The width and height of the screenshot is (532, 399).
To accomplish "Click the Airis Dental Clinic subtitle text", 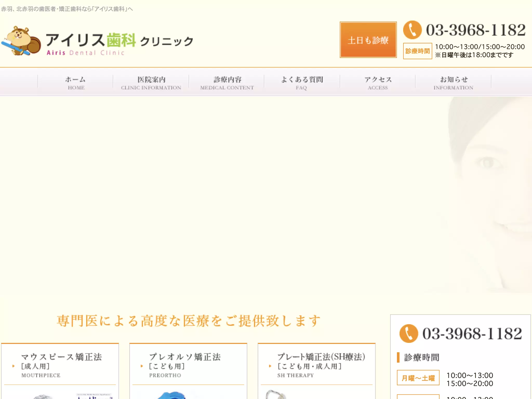I will pyautogui.click(x=85, y=53).
